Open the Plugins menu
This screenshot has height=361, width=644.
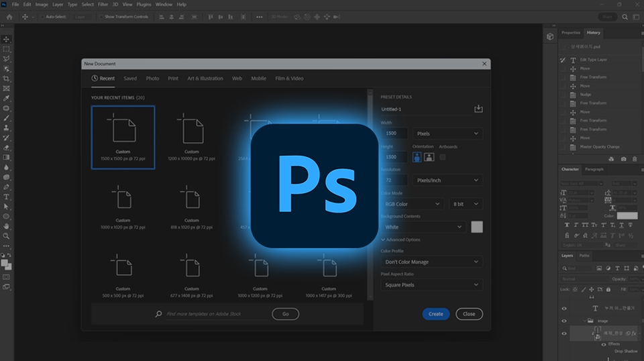tap(144, 5)
